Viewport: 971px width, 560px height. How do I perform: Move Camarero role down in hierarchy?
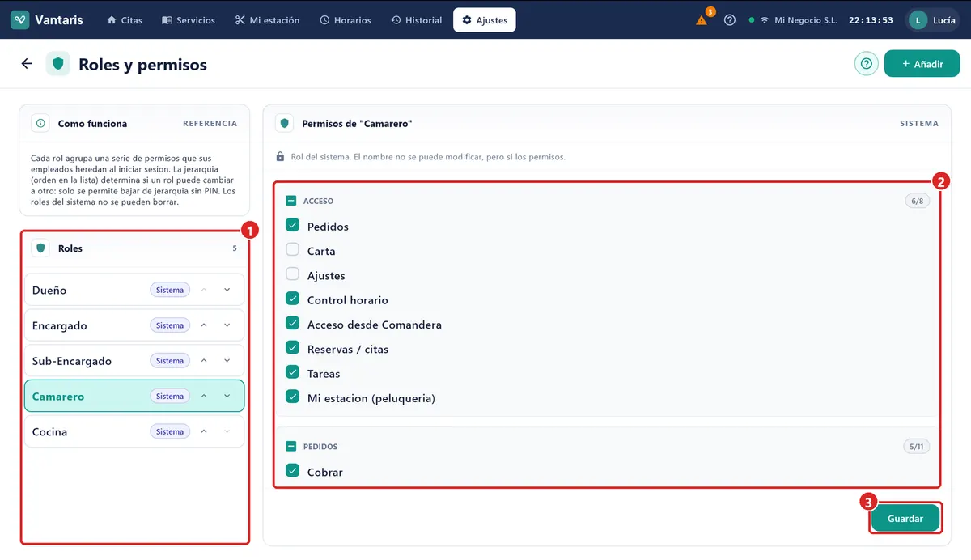(227, 397)
